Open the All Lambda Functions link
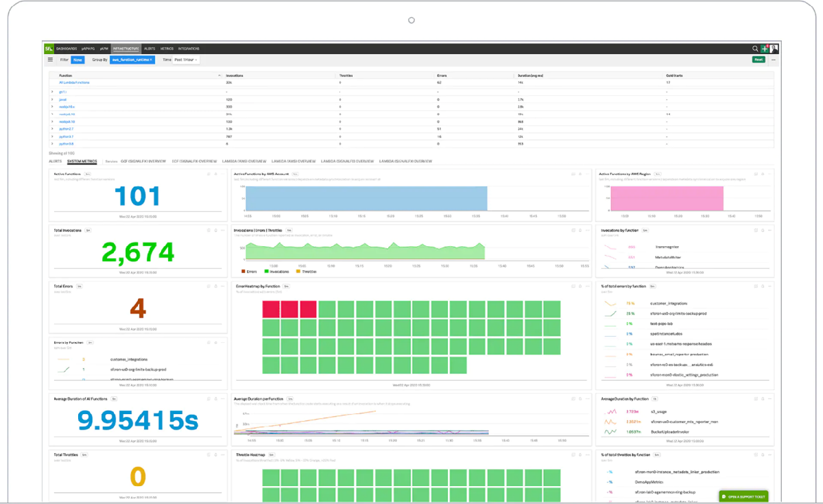Screen dimensions: 823x504 click(x=74, y=82)
